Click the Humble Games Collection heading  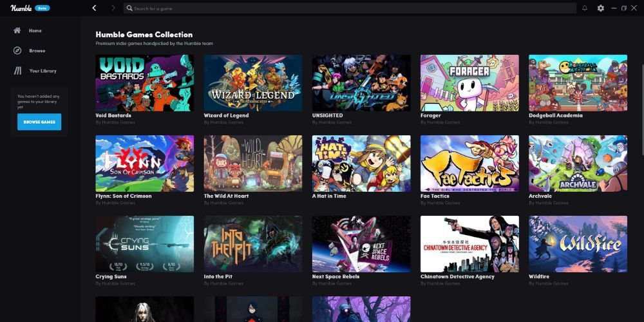pos(144,35)
